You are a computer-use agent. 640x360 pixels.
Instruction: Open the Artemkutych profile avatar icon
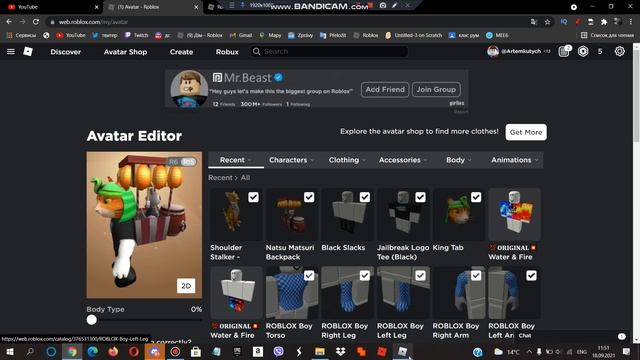[493, 51]
